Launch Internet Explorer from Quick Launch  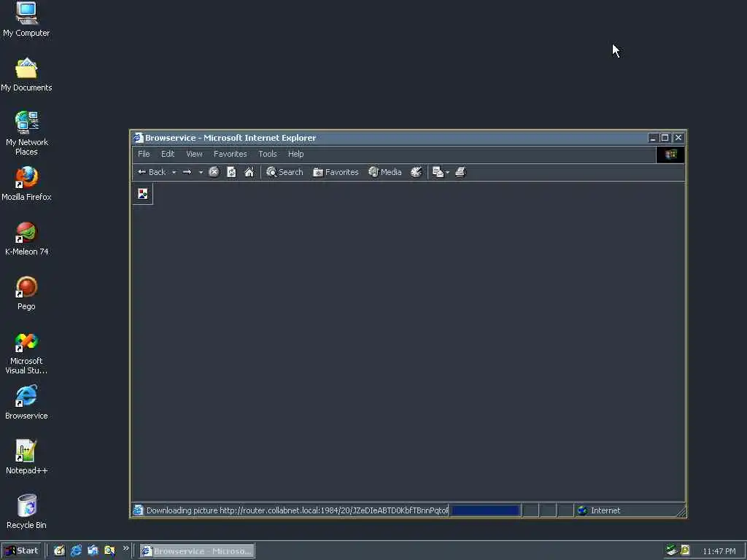[76, 551]
